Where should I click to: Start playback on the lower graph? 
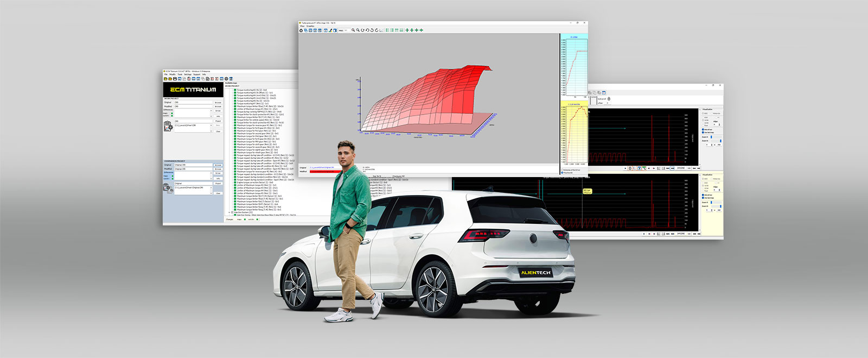(x=644, y=234)
